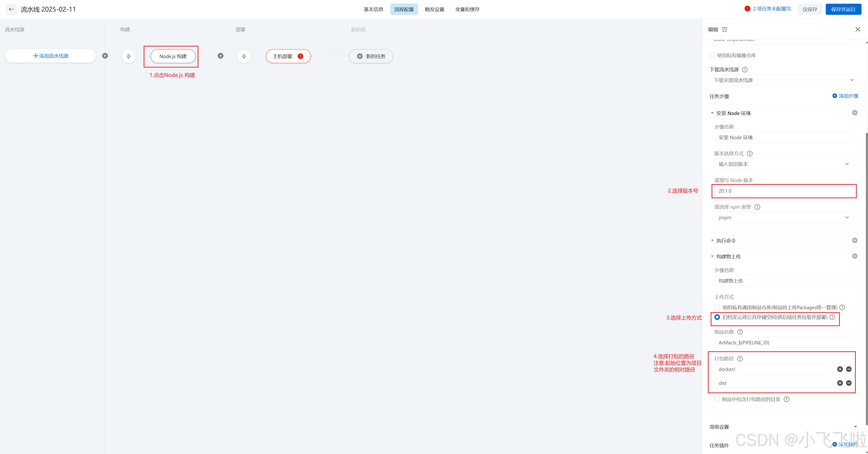Expand the 执行命令 step section
This screenshot has height=454, width=868.
tap(726, 241)
